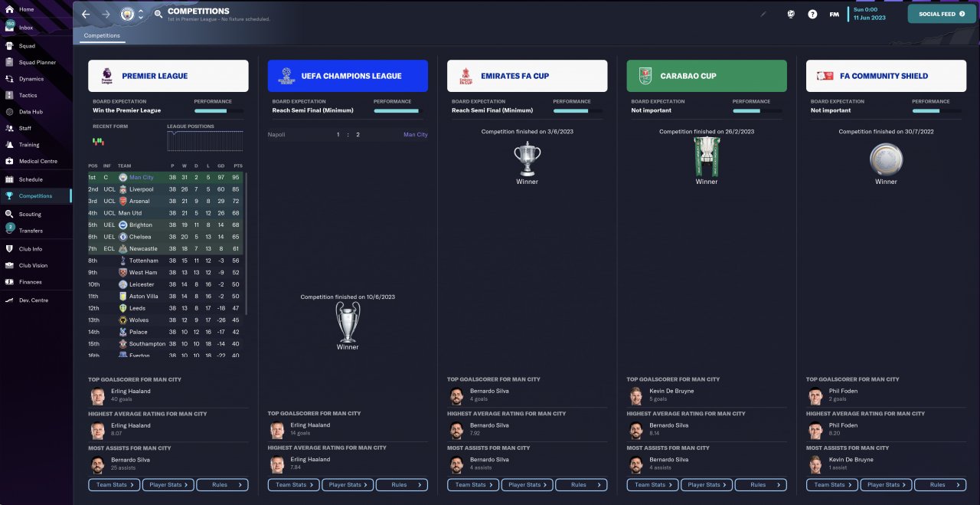The width and height of the screenshot is (980, 505).
Task: Open the Scouting magnifier icon in sidebar
Action: [10, 214]
